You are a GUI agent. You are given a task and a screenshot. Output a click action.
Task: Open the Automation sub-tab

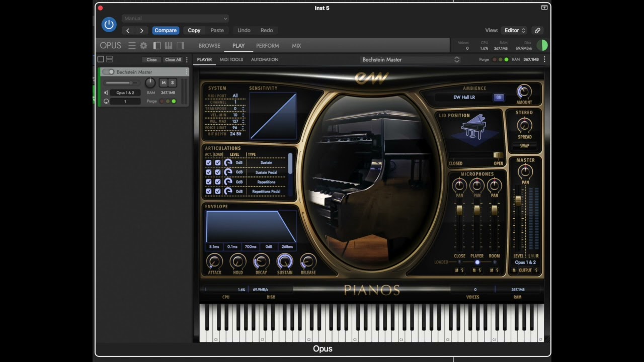tap(265, 59)
